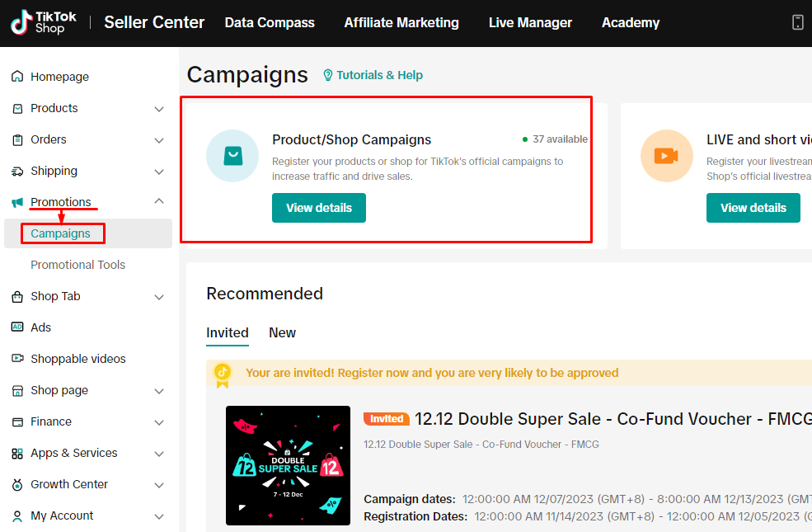
Task: Open Live Manager in top navigation
Action: 530,23
